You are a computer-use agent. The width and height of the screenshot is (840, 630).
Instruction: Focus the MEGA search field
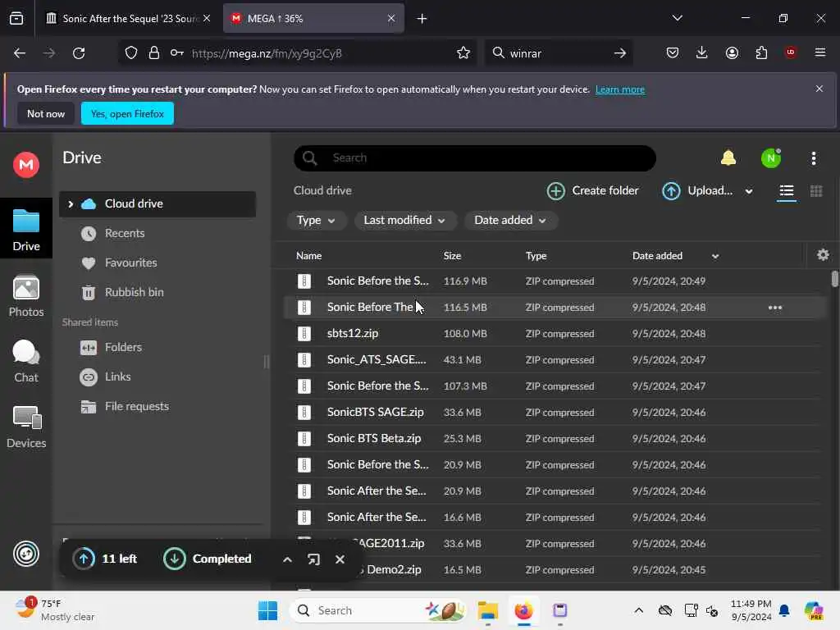[475, 158]
